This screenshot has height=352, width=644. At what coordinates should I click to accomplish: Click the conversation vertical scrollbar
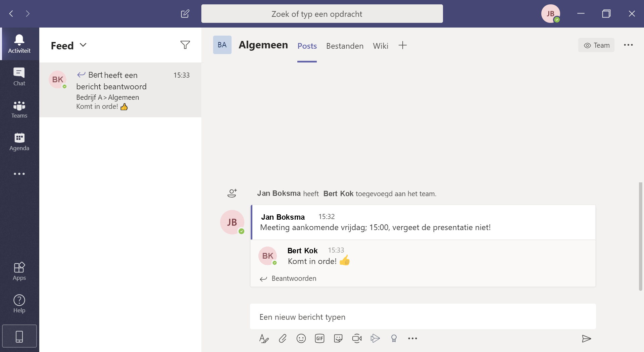pos(640,236)
